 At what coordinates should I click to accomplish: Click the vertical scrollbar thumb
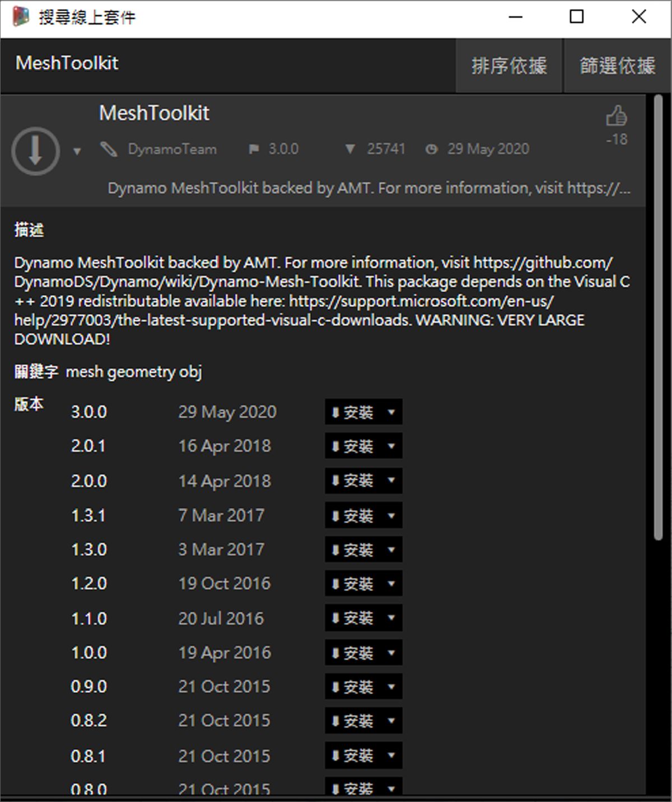point(658,318)
